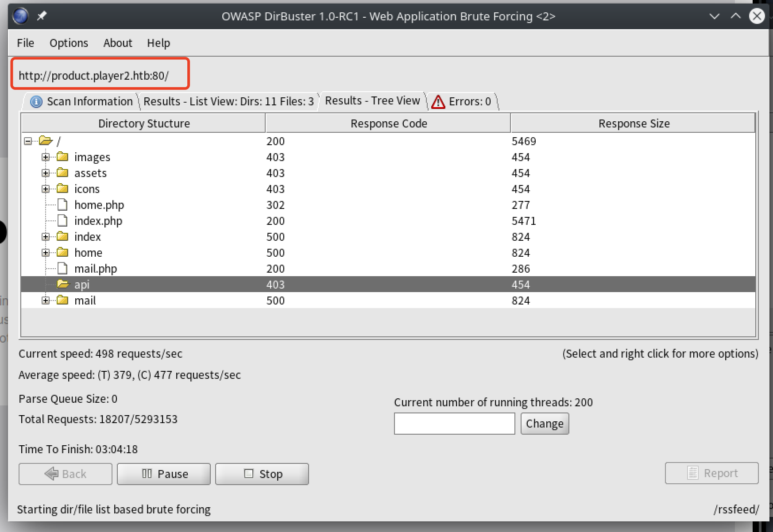Image resolution: width=773 pixels, height=532 pixels.
Task: Click the Directory Stucture column header
Action: (144, 123)
